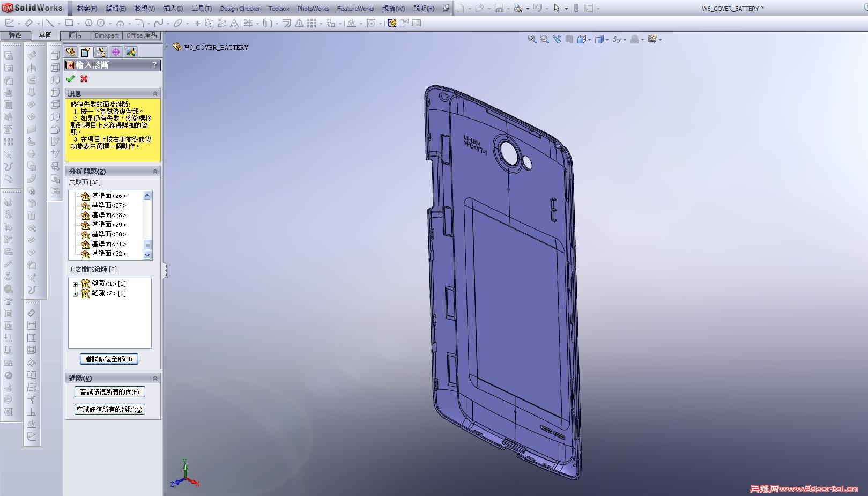
Task: Click the Undo icon
Action: tap(537, 8)
